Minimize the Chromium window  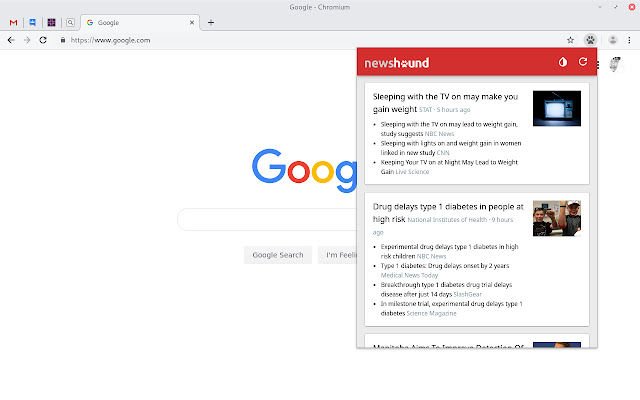(x=600, y=7)
